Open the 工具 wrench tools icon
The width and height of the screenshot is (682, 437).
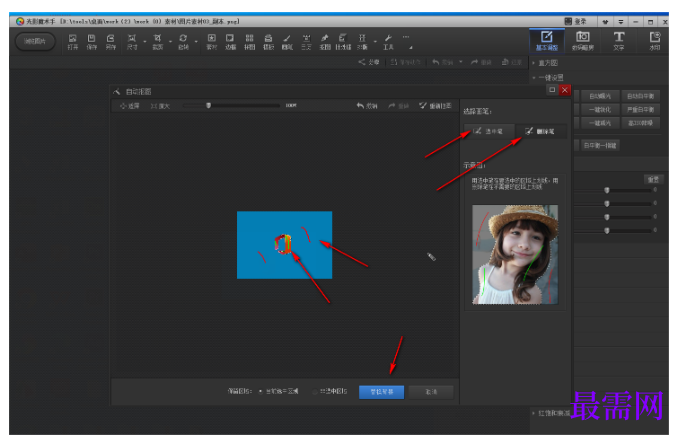388,42
